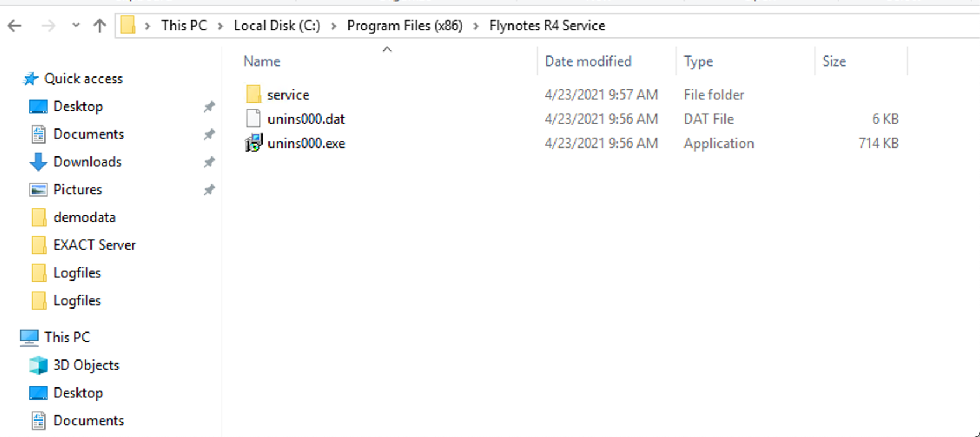
Task: Go up one folder level arrow
Action: (100, 26)
